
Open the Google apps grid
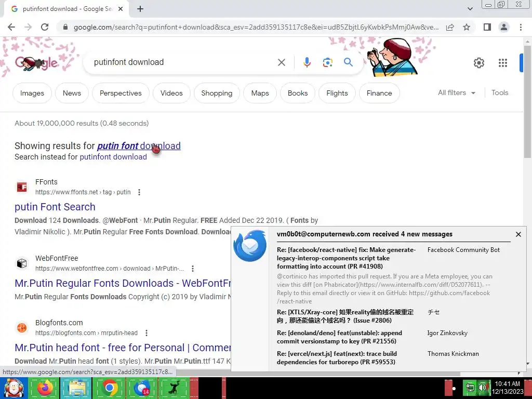(503, 63)
